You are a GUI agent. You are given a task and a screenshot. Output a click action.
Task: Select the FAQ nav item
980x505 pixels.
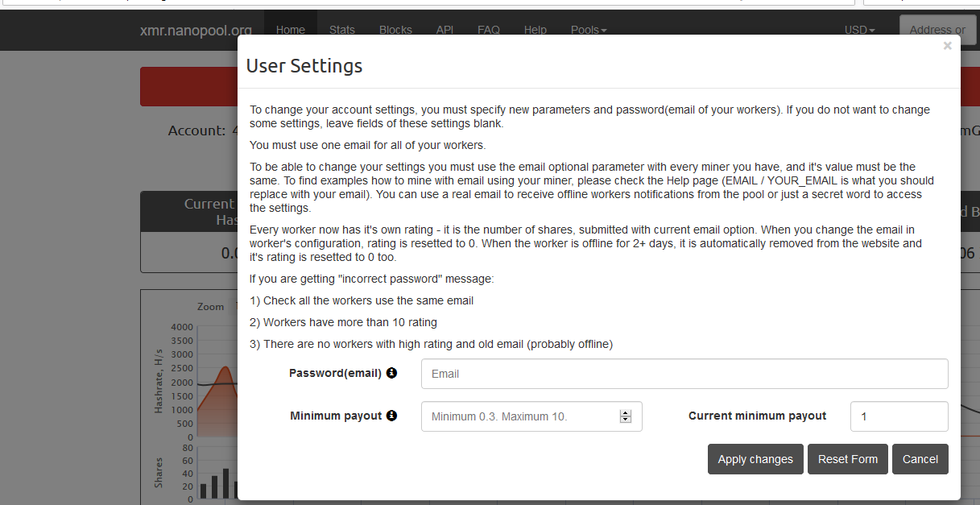(x=489, y=30)
